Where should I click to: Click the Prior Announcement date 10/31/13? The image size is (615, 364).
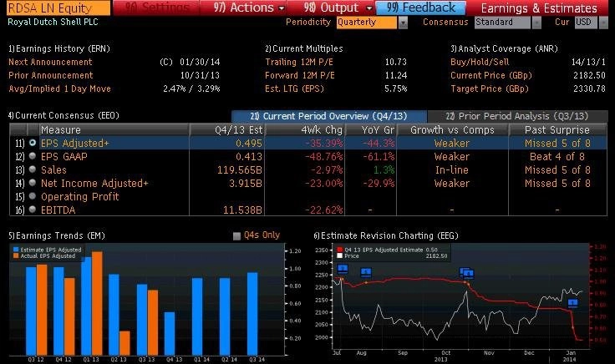click(200, 75)
